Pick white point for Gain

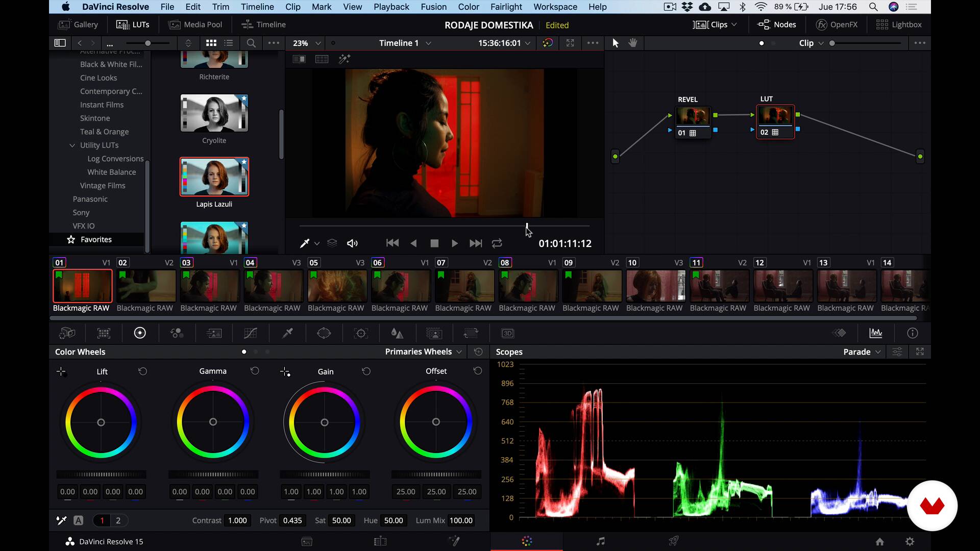tap(285, 372)
